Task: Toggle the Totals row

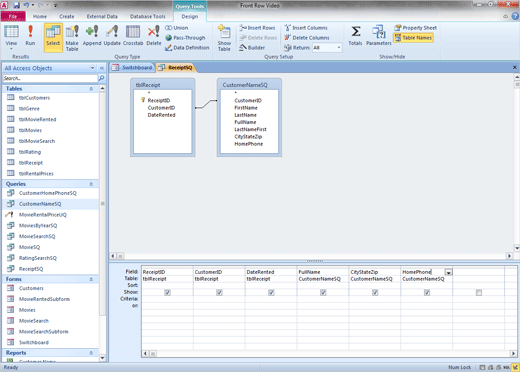Action: pyautogui.click(x=355, y=36)
